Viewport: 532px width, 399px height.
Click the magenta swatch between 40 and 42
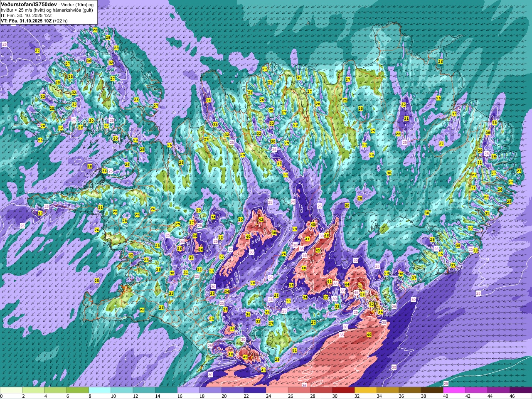pyautogui.click(x=454, y=390)
